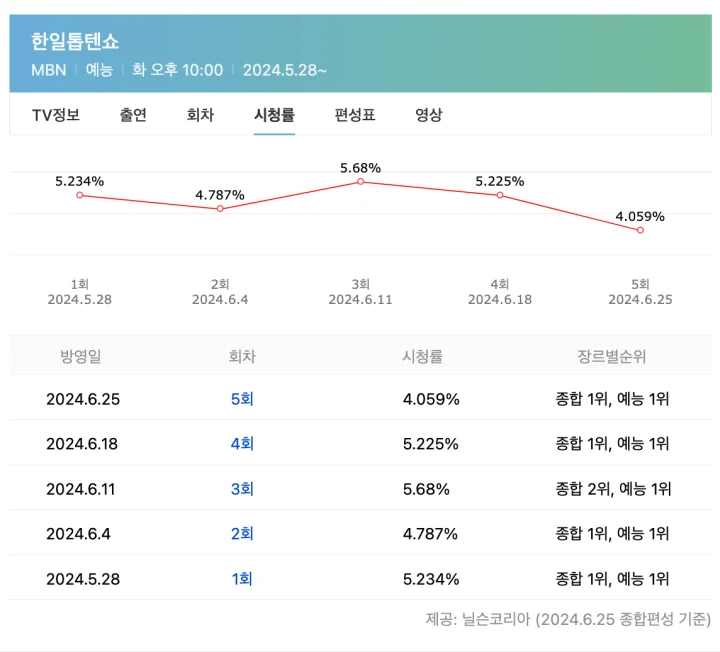Click table rating 5.68%
The width and height of the screenshot is (720, 652).
coord(426,489)
